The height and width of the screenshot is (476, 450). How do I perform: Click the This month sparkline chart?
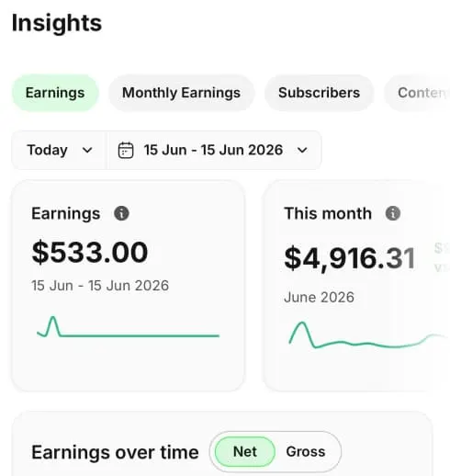368,335
